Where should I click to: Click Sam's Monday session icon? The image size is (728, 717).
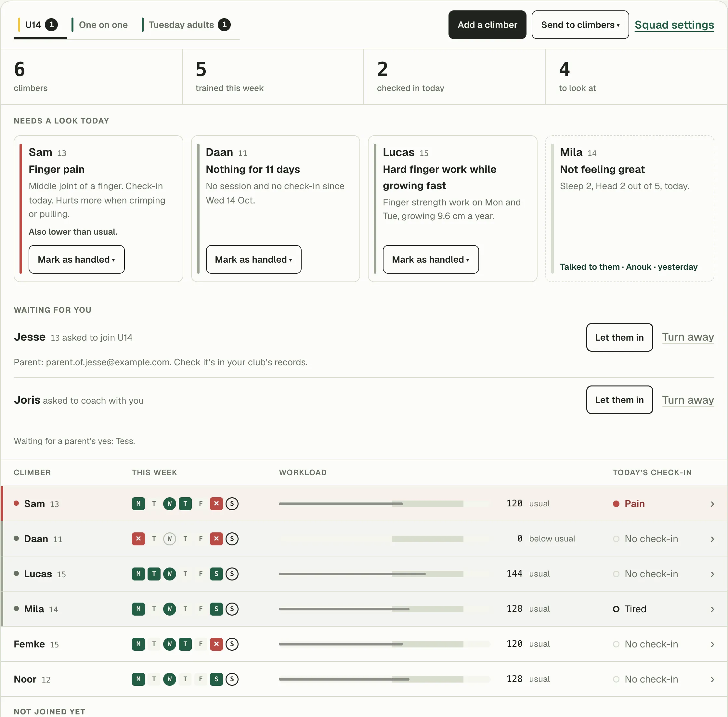click(x=138, y=503)
